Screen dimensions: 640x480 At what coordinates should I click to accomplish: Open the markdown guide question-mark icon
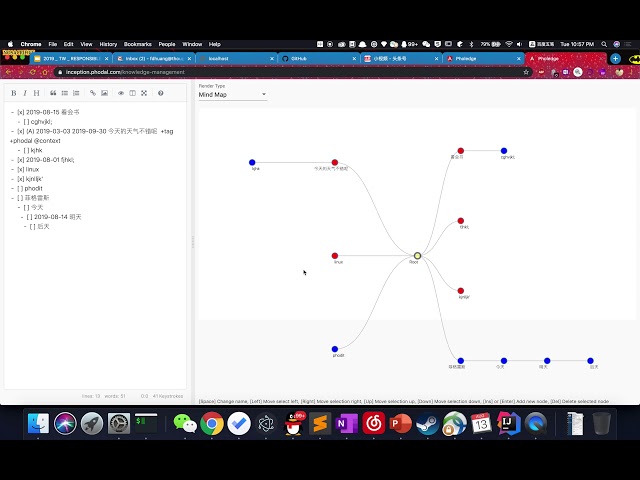pos(160,93)
